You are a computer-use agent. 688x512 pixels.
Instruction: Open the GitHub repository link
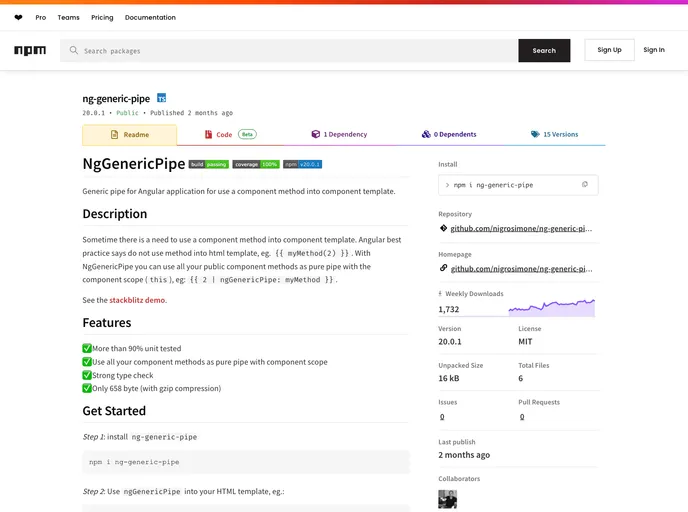521,228
